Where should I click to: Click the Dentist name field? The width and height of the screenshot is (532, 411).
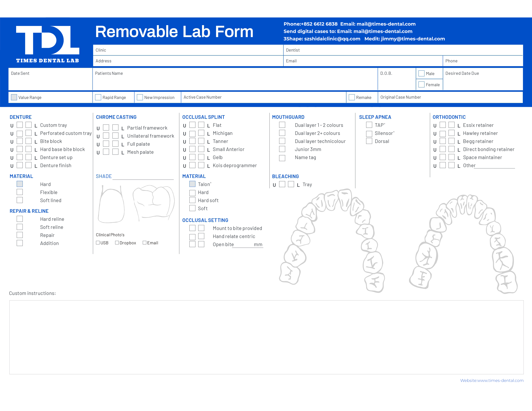coord(403,50)
